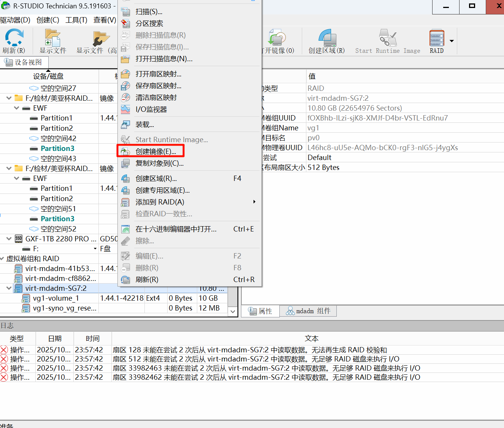Screen dimensions: 504x428
Task: Switch to the mdadm 组件 tab
Action: coord(308,311)
